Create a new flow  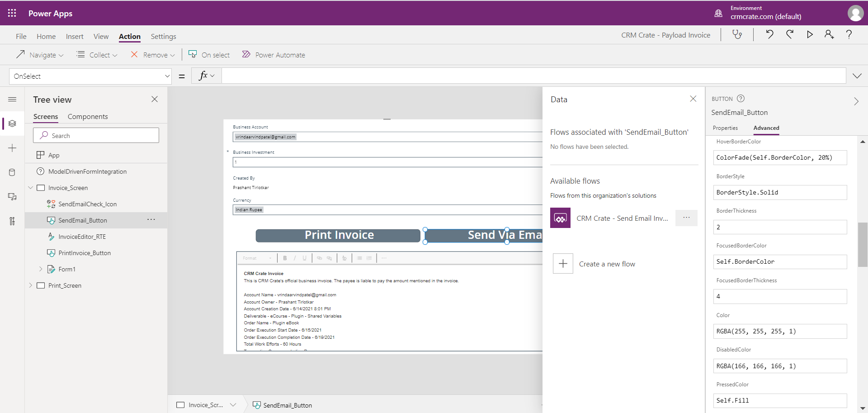[x=607, y=263]
